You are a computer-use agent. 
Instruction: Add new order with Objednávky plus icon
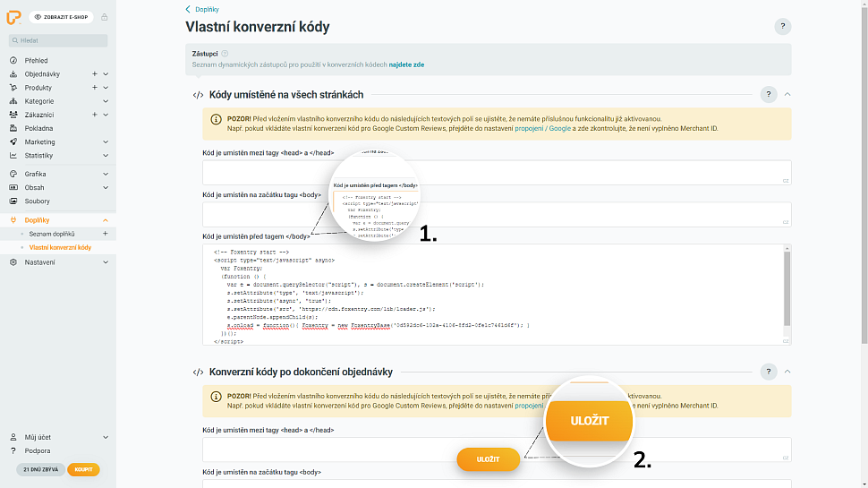coord(95,74)
